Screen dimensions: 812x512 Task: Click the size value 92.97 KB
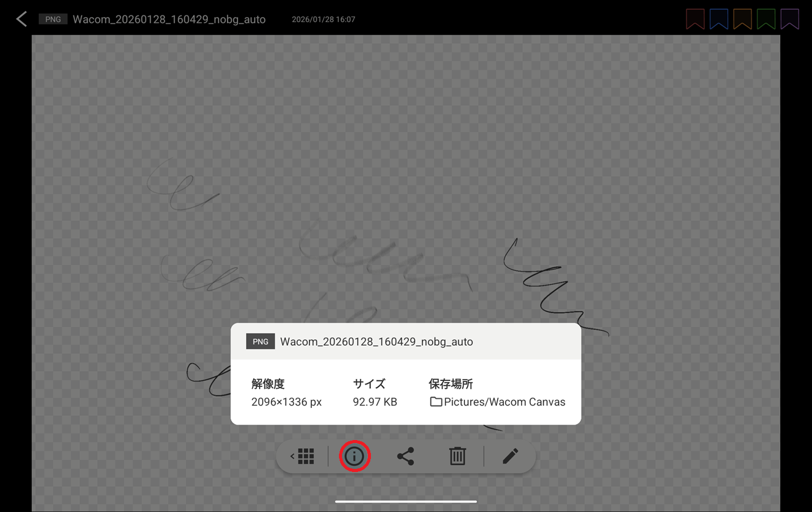pyautogui.click(x=375, y=402)
